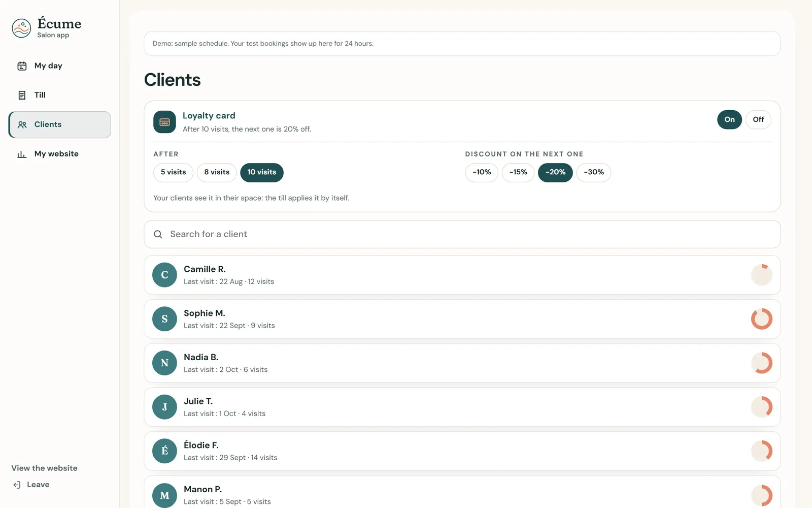Image resolution: width=812 pixels, height=508 pixels.
Task: Click the View the website link
Action: [45, 468]
